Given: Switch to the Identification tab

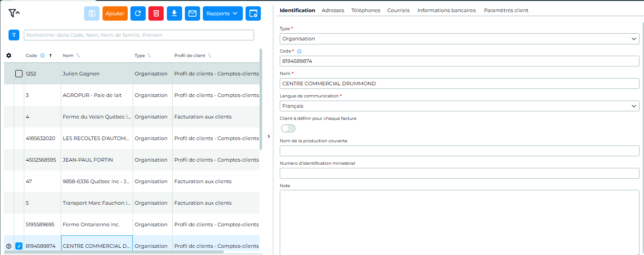Looking at the screenshot, I should 297,10.
